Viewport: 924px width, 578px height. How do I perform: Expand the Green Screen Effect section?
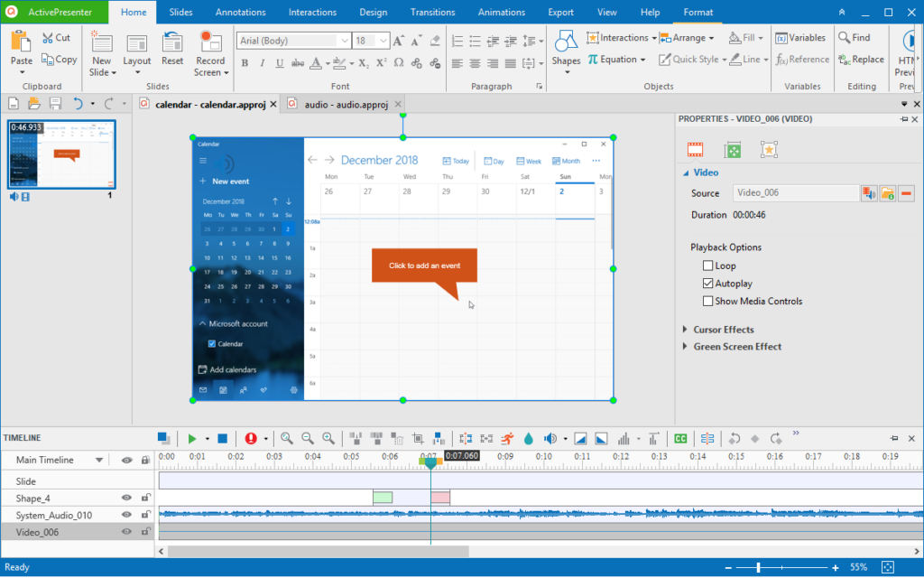point(685,346)
